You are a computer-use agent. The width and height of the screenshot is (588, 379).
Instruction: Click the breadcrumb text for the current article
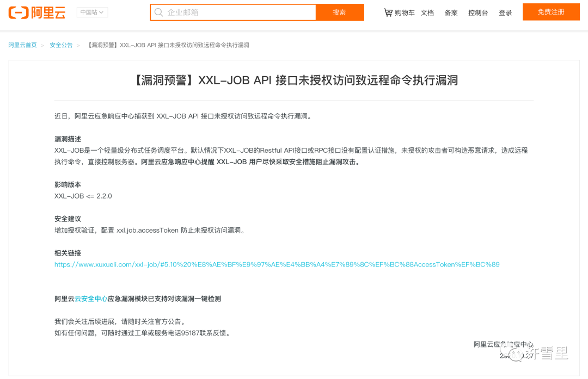point(168,45)
